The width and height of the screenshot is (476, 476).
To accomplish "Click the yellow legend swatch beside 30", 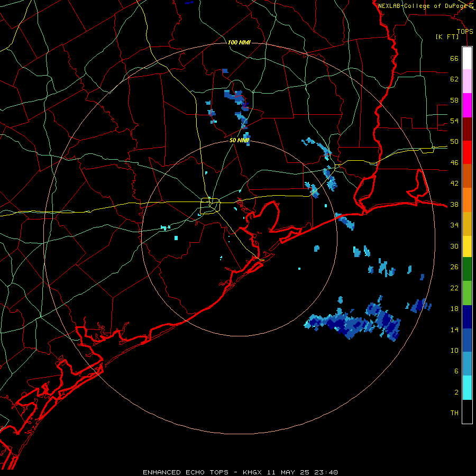I will click(x=467, y=246).
